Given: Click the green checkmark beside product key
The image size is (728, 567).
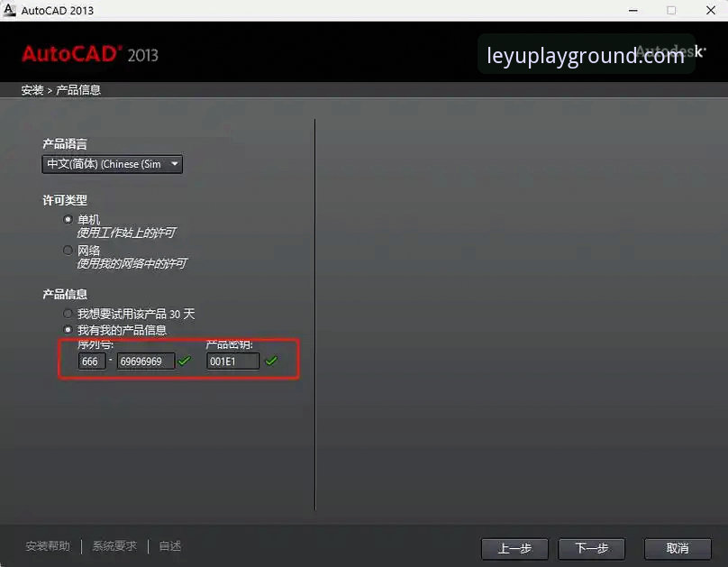Looking at the screenshot, I should (271, 361).
